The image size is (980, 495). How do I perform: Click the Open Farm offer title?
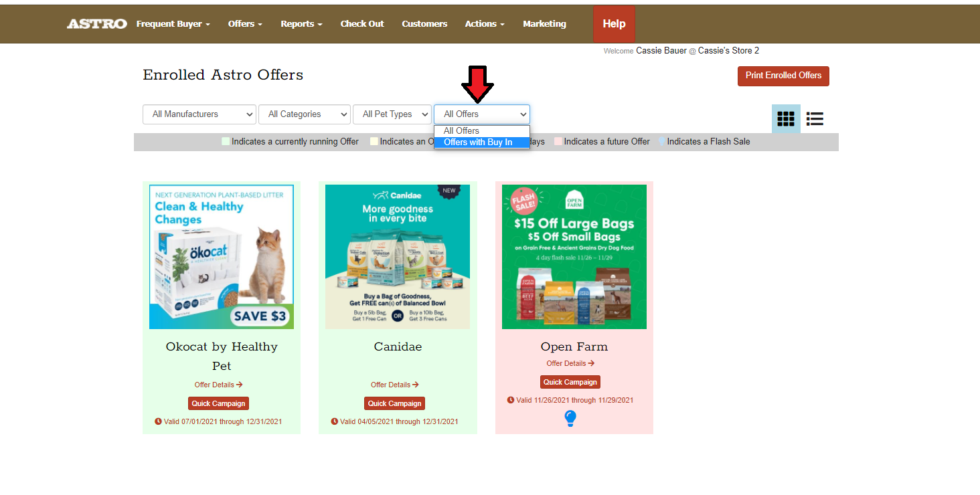[574, 346]
